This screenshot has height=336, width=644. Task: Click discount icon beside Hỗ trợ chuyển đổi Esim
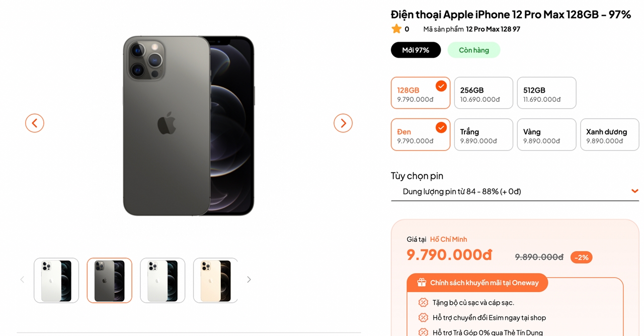(x=423, y=318)
